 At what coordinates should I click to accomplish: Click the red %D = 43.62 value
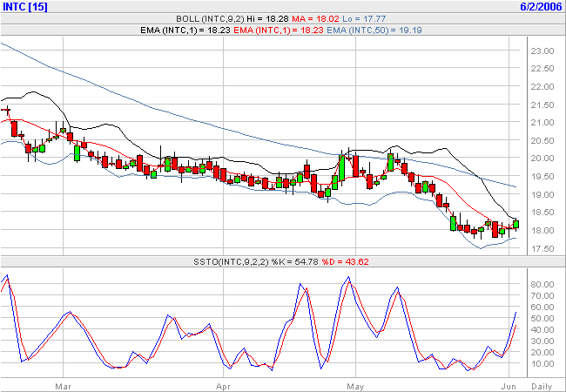coord(345,261)
